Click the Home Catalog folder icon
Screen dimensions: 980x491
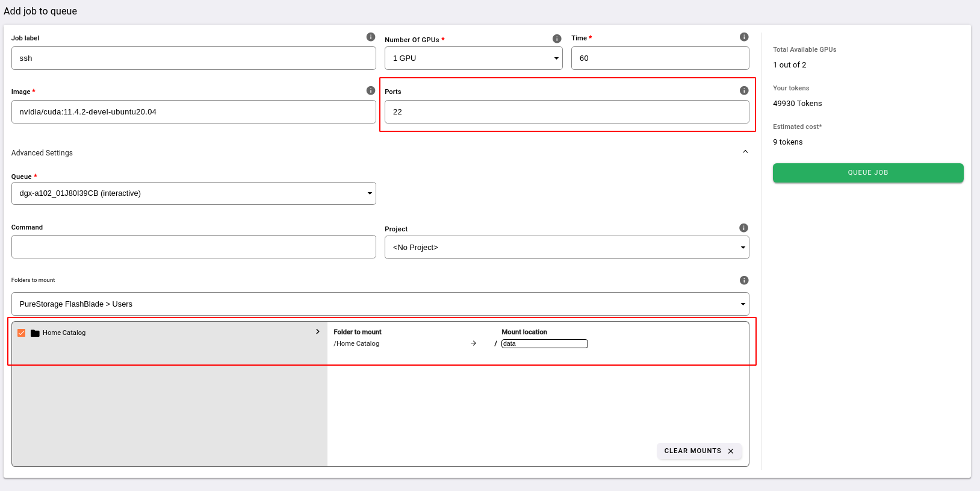coord(35,333)
